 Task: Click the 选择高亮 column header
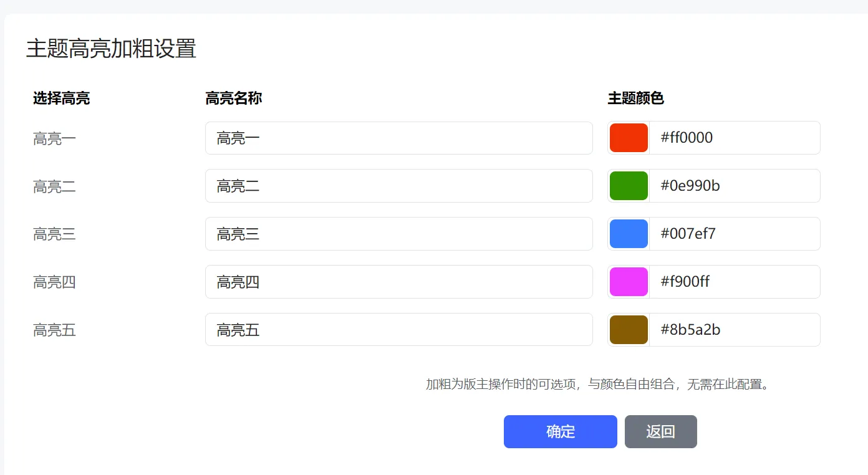pyautogui.click(x=62, y=98)
